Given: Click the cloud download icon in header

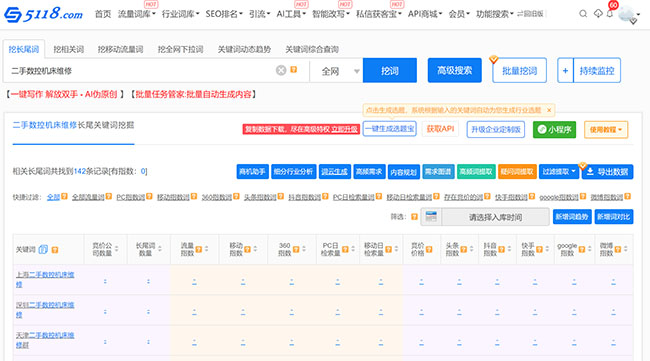Looking at the screenshot, I should coord(598,14).
